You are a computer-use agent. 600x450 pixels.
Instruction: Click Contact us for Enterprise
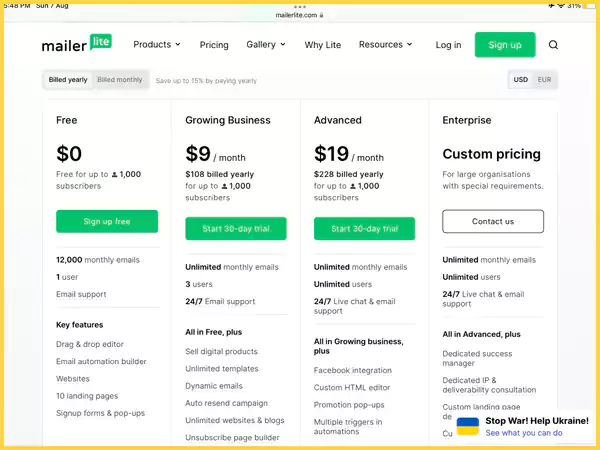coord(493,221)
